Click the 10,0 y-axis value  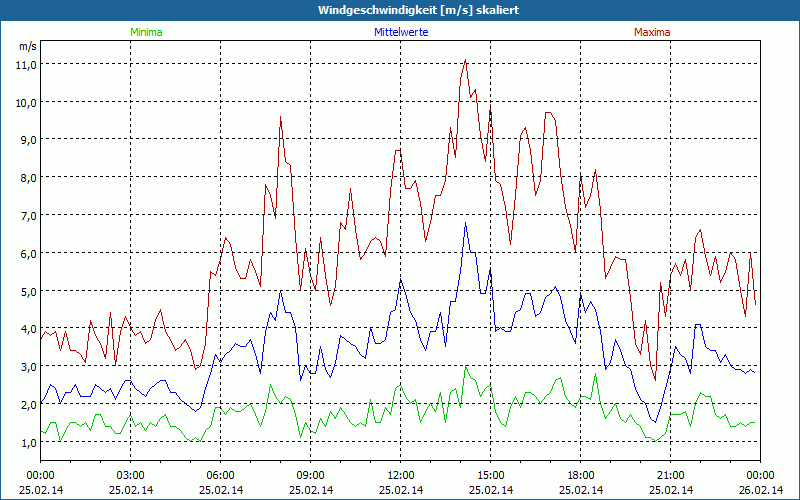point(28,103)
